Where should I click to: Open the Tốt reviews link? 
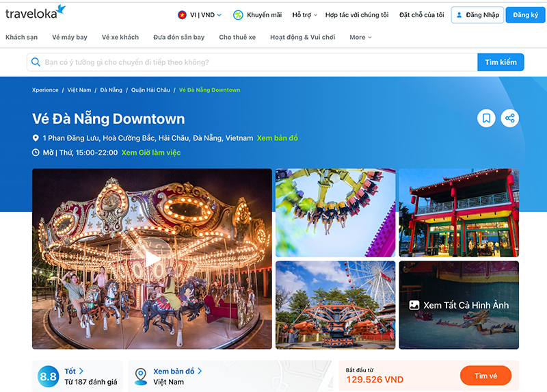click(x=70, y=371)
